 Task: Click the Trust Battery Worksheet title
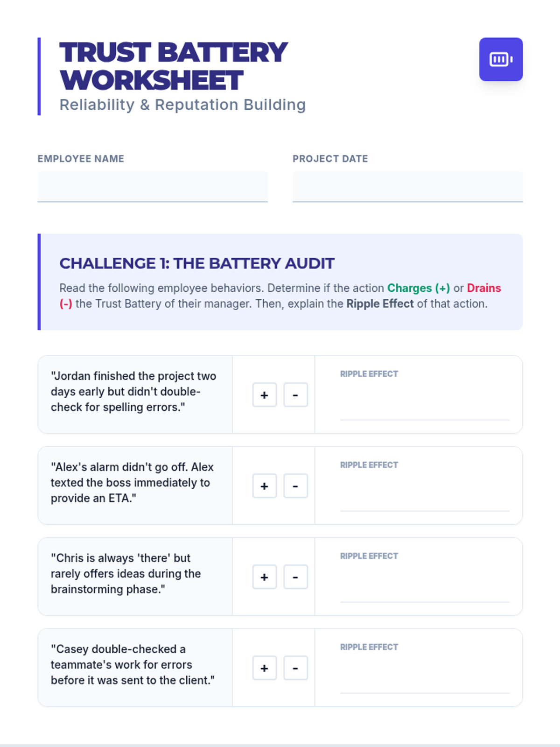tap(173, 66)
